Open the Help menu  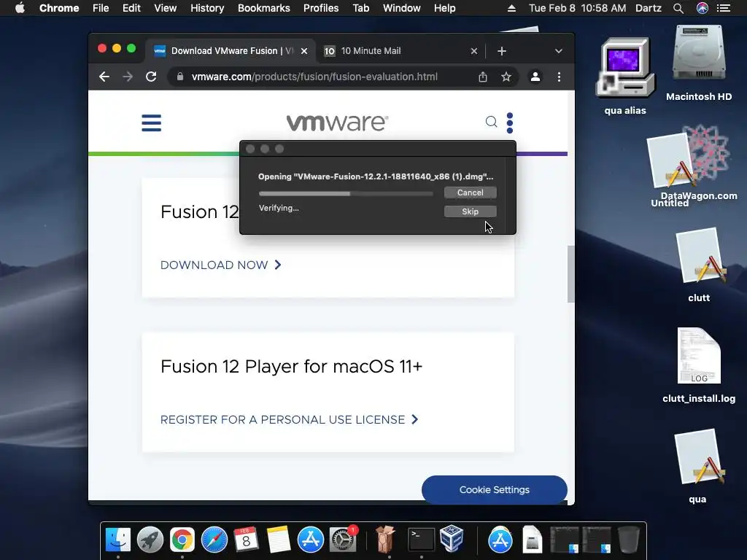pos(444,8)
